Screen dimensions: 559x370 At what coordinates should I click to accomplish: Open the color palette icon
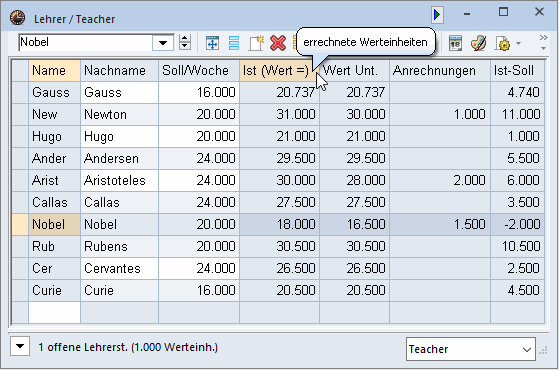(478, 43)
